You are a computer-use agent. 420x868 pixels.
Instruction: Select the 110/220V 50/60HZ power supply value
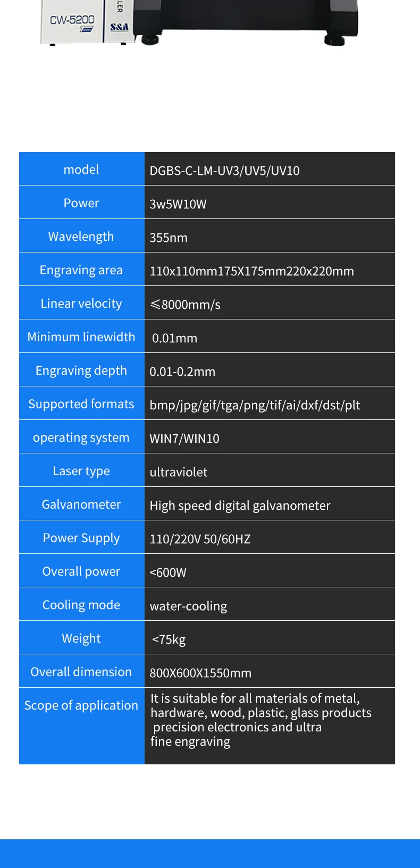point(200,539)
